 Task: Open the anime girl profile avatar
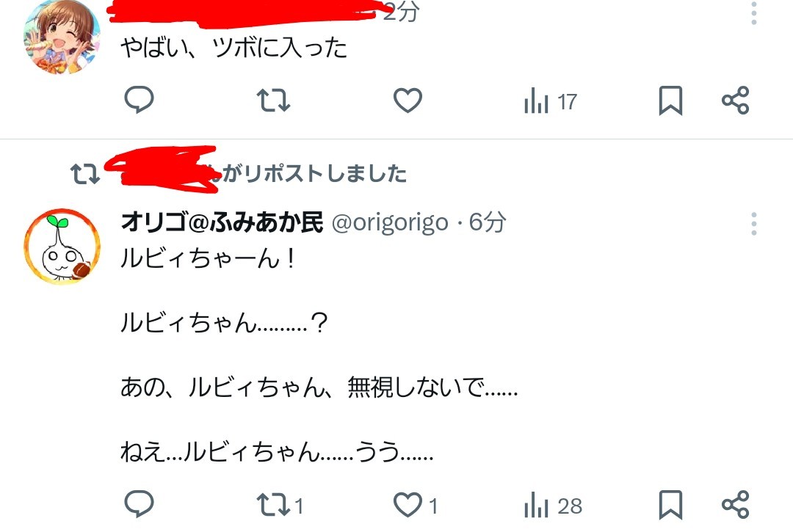[62, 37]
